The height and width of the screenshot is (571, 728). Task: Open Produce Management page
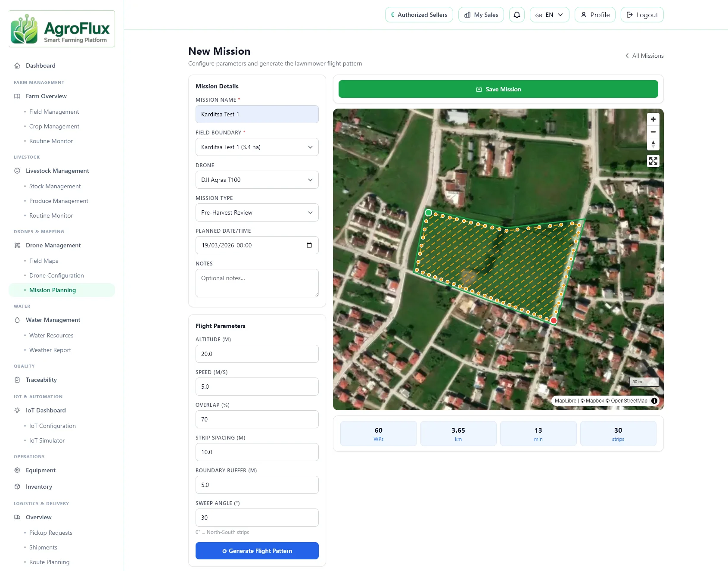(59, 201)
